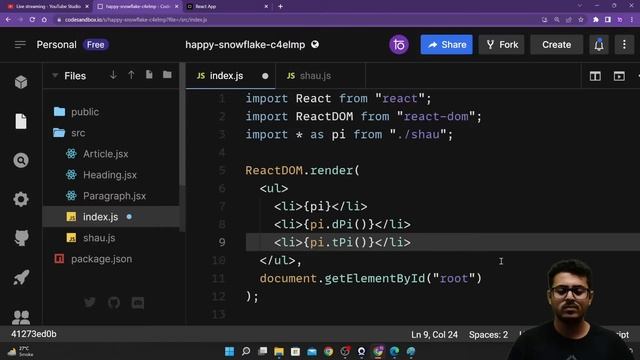Image resolution: width=640 pixels, height=360 pixels.
Task: Switch to the shau.js editor tab
Action: click(x=321, y=76)
